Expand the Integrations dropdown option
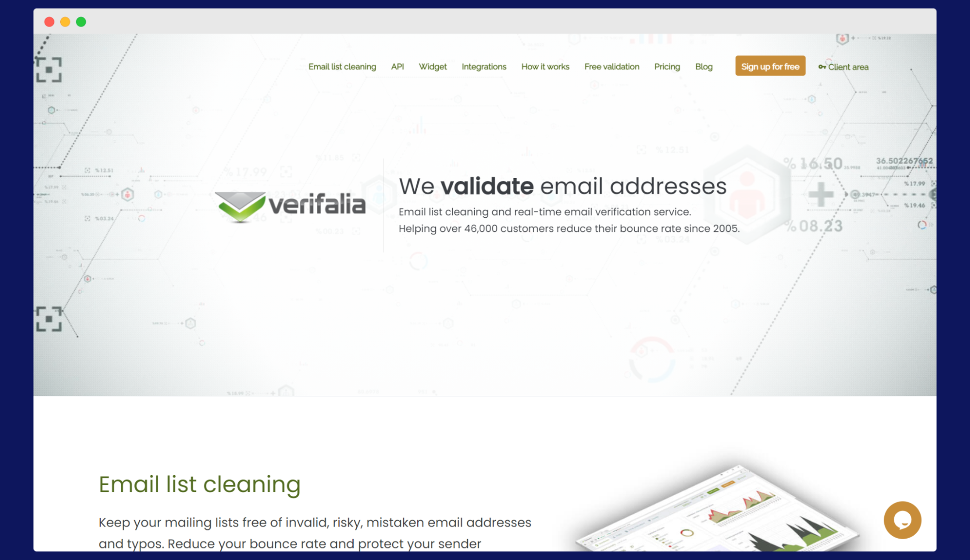Viewport: 970px width, 560px height. [x=484, y=66]
